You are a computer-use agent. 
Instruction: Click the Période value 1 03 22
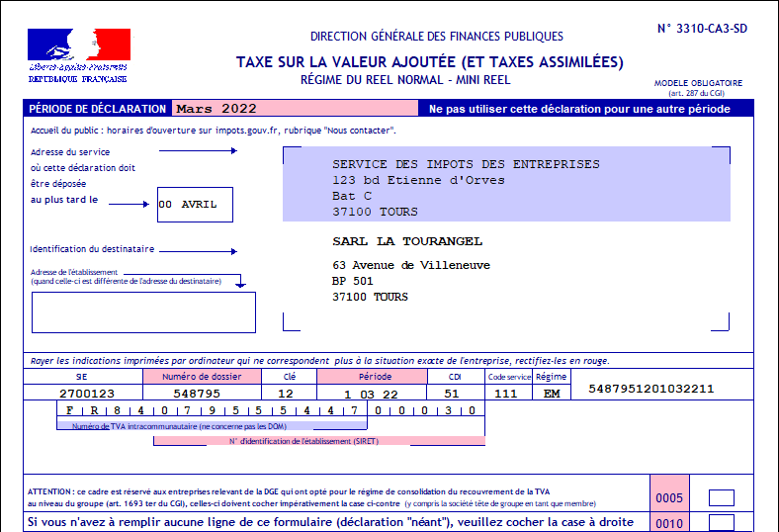click(372, 393)
